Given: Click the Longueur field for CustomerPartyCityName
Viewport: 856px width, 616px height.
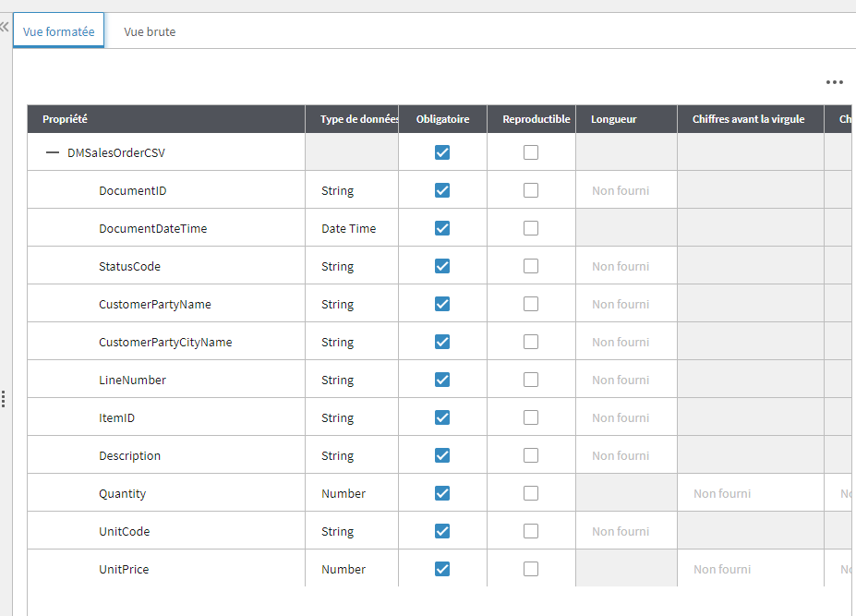Looking at the screenshot, I should [626, 342].
